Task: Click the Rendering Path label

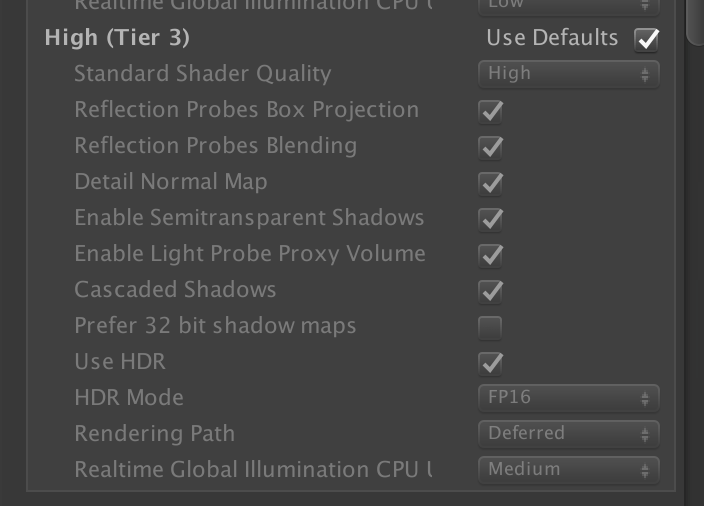Action: click(x=154, y=434)
